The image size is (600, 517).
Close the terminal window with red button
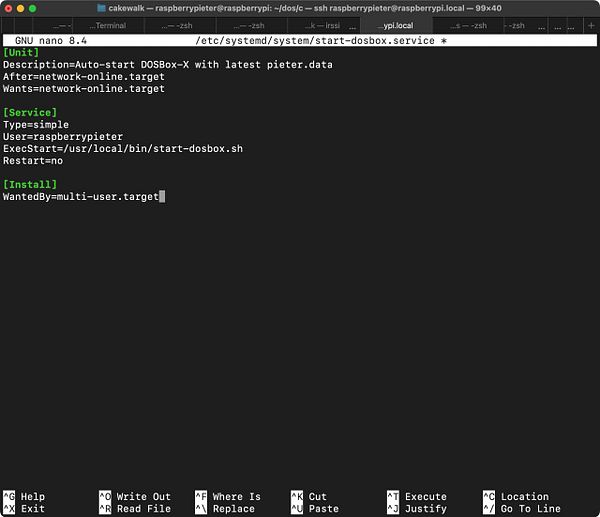pos(8,8)
